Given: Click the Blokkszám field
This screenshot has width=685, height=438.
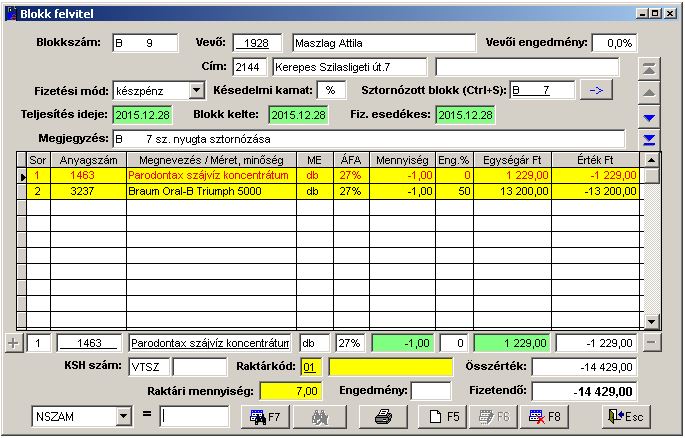Looking at the screenshot, I should [145, 43].
